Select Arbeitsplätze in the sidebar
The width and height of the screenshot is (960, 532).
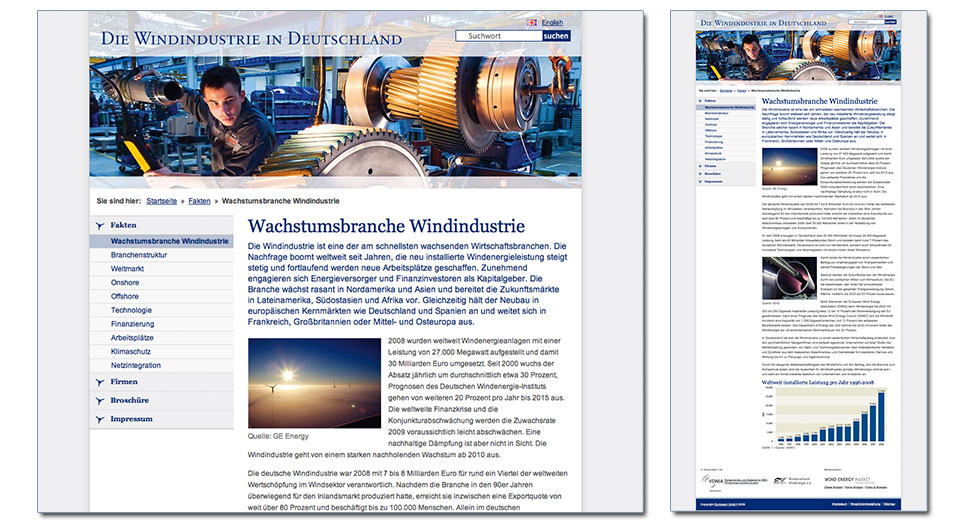point(132,338)
